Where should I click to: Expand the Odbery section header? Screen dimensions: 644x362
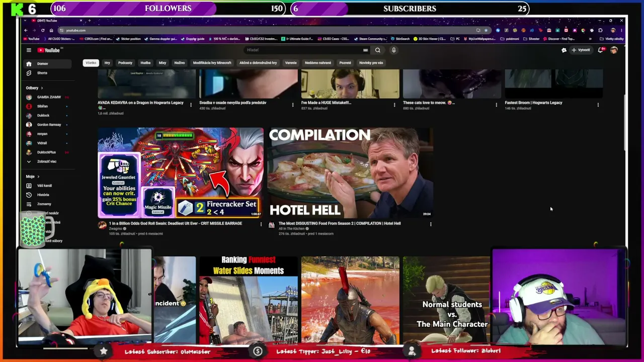[x=34, y=88]
